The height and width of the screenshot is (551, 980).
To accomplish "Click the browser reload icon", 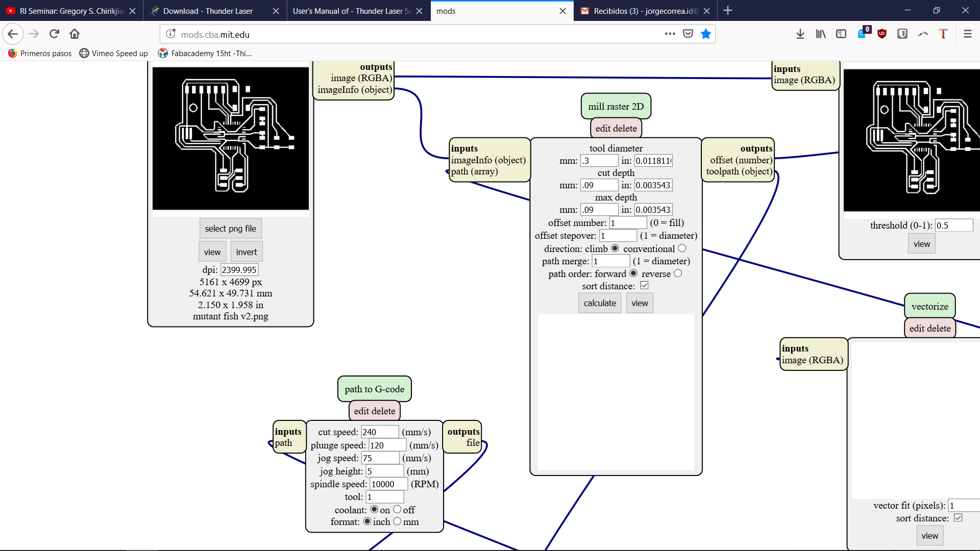I will pos(54,34).
